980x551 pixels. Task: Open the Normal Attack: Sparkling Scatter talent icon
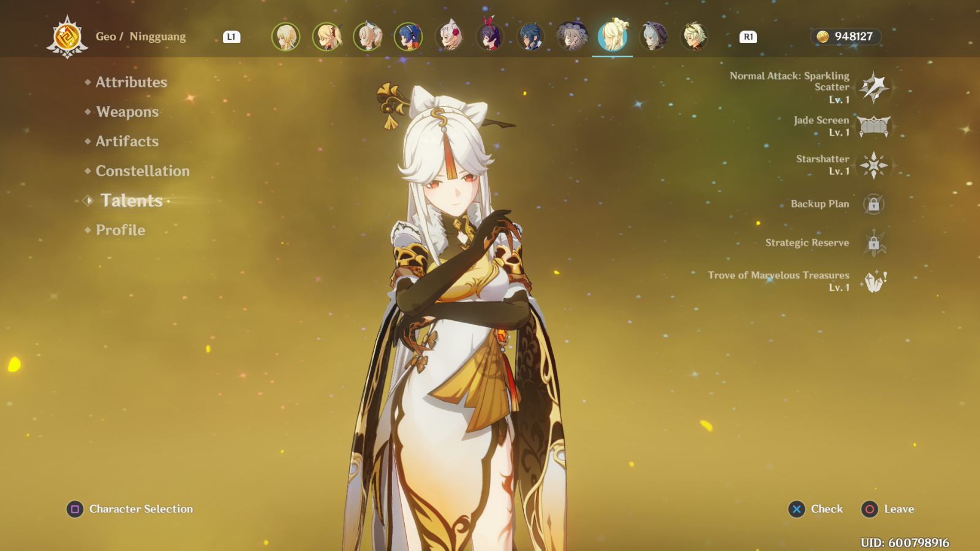[x=873, y=87]
